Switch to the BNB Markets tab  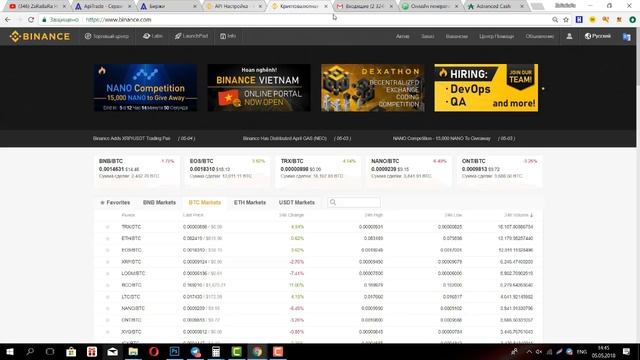pos(159,202)
